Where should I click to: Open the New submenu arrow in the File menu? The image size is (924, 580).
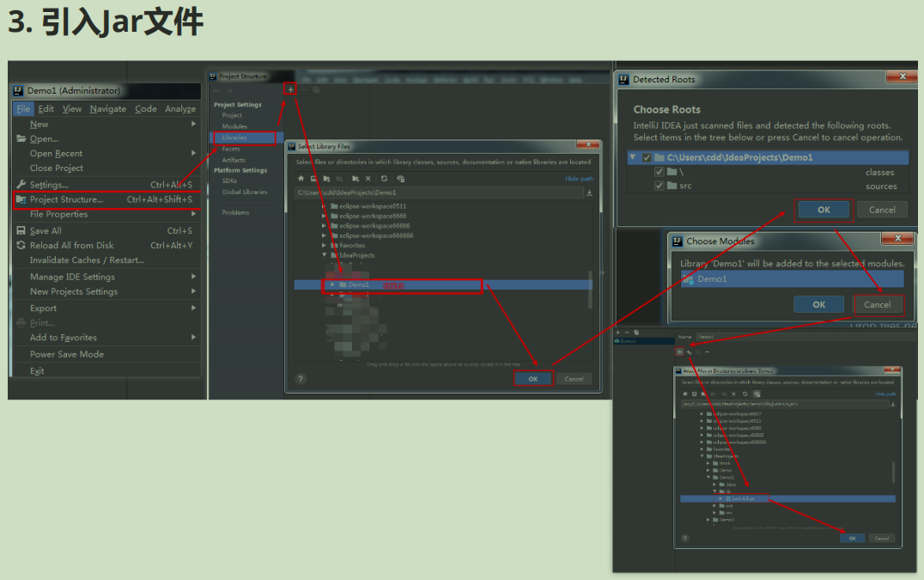click(x=193, y=124)
